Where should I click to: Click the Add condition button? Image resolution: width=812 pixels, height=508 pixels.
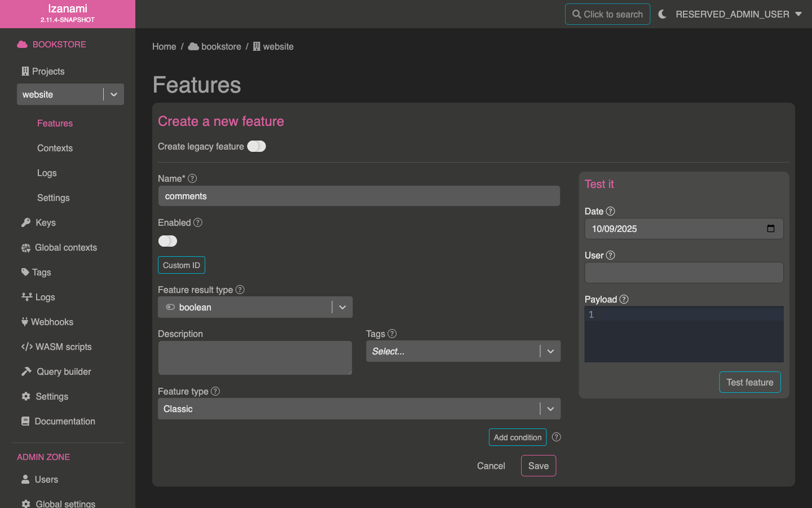pos(517,437)
